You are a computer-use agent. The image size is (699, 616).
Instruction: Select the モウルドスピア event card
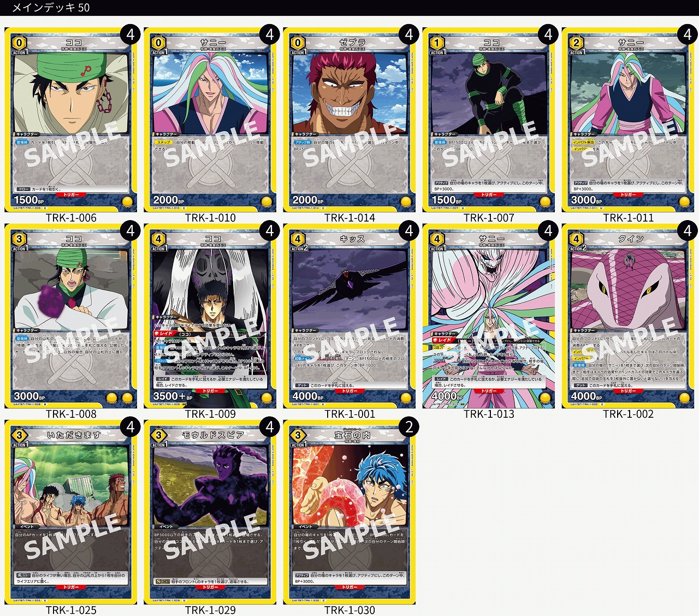pos(210,512)
